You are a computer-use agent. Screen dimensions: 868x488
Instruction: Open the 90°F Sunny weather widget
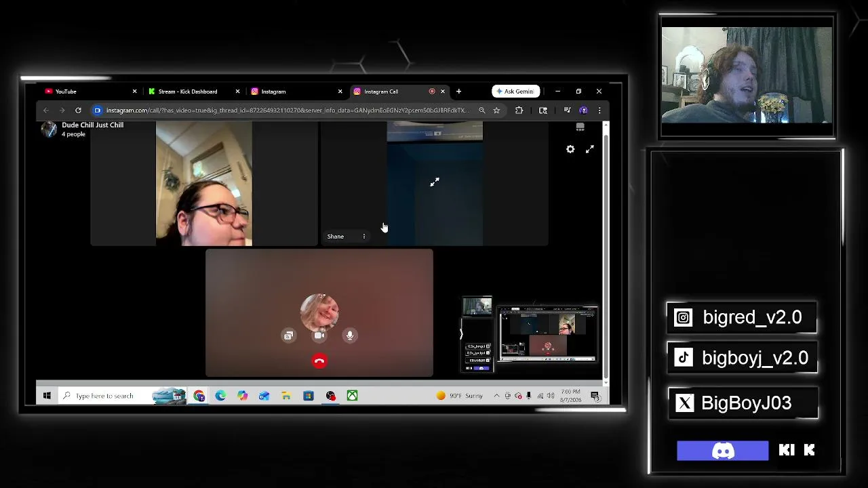click(x=460, y=396)
